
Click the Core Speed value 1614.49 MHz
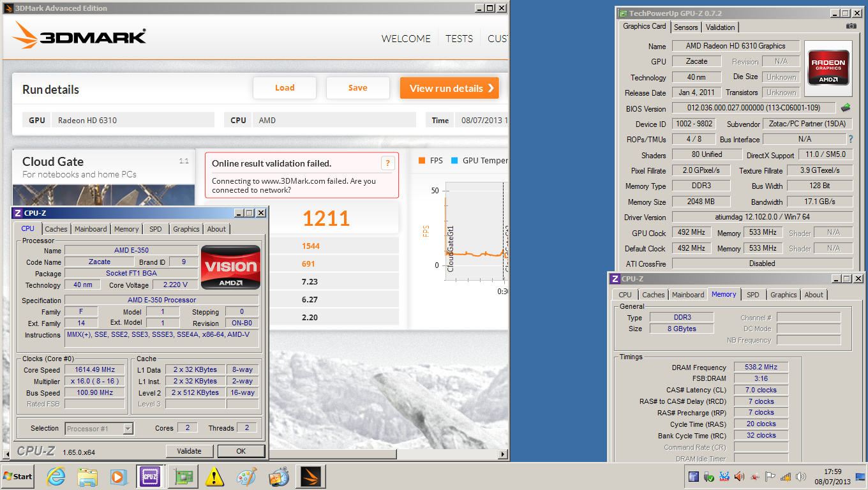96,370
